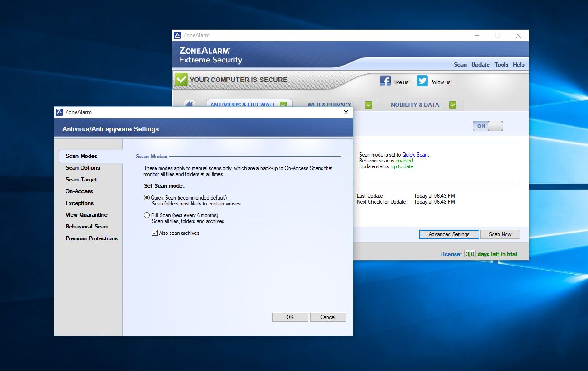Screen dimensions: 588x371
Task: Open the Update menu
Action: [x=480, y=65]
